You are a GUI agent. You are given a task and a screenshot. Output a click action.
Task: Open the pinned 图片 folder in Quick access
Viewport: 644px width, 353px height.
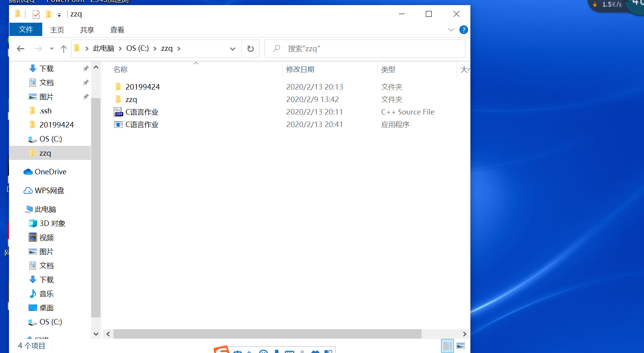tap(47, 97)
